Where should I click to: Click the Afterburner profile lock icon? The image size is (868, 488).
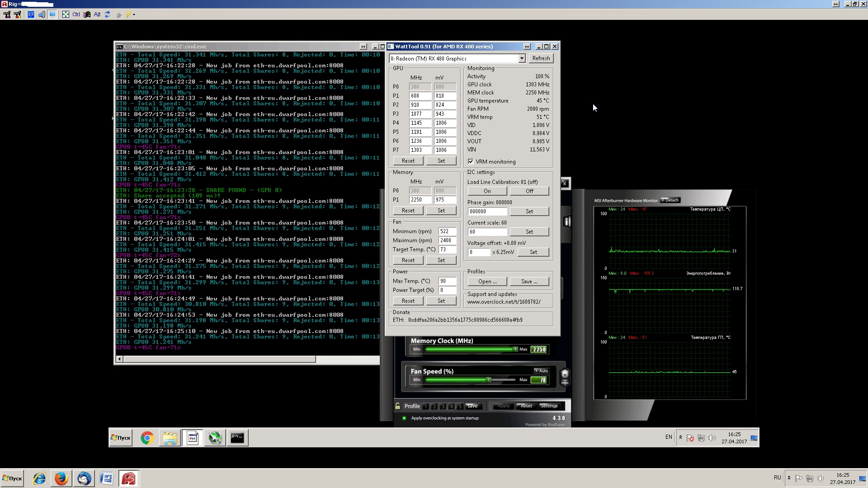click(x=397, y=406)
